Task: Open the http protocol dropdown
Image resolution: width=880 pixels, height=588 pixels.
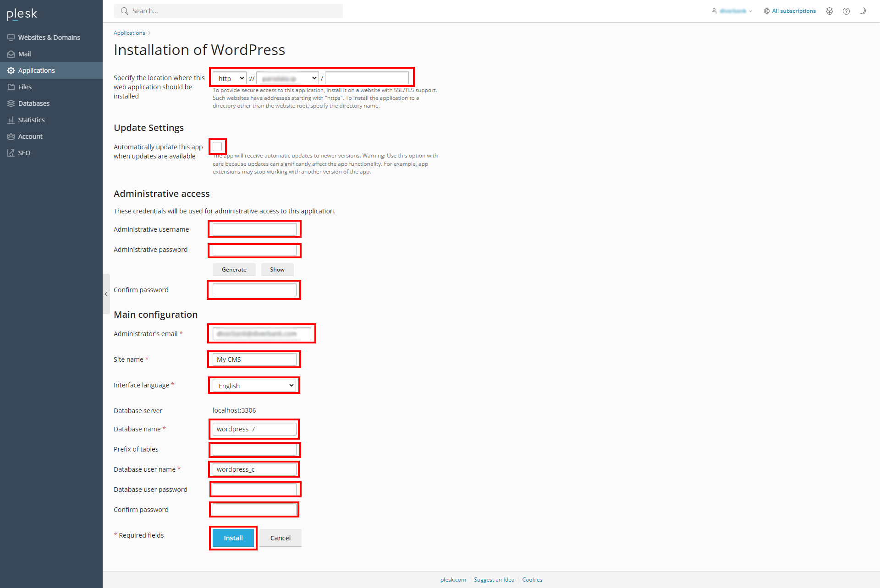Action: click(230, 78)
